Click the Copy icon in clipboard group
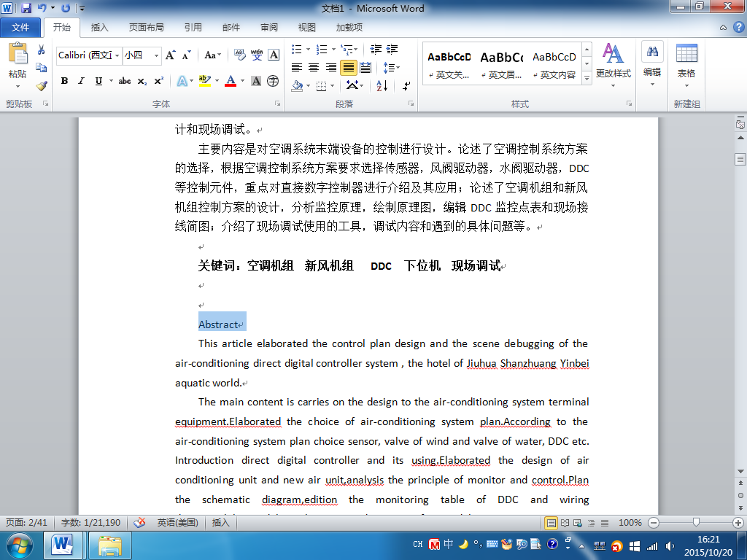Image resolution: width=747 pixels, height=560 pixels. pos(42,68)
